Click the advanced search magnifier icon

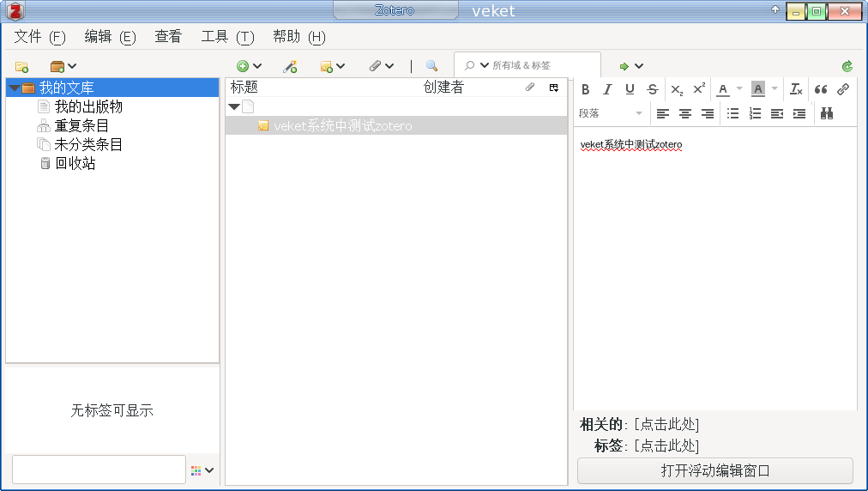click(x=431, y=66)
